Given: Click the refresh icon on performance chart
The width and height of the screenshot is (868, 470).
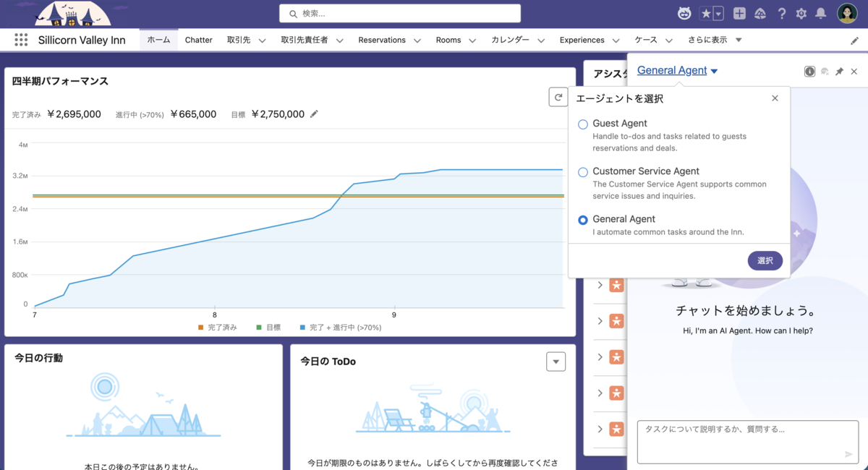Looking at the screenshot, I should pos(558,97).
